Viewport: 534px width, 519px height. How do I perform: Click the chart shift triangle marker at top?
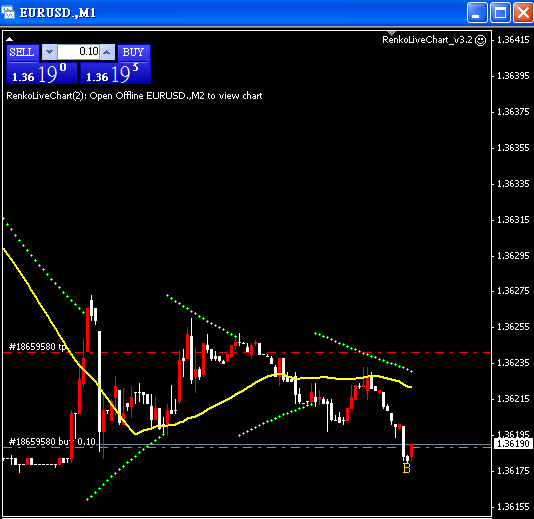pyautogui.click(x=392, y=33)
